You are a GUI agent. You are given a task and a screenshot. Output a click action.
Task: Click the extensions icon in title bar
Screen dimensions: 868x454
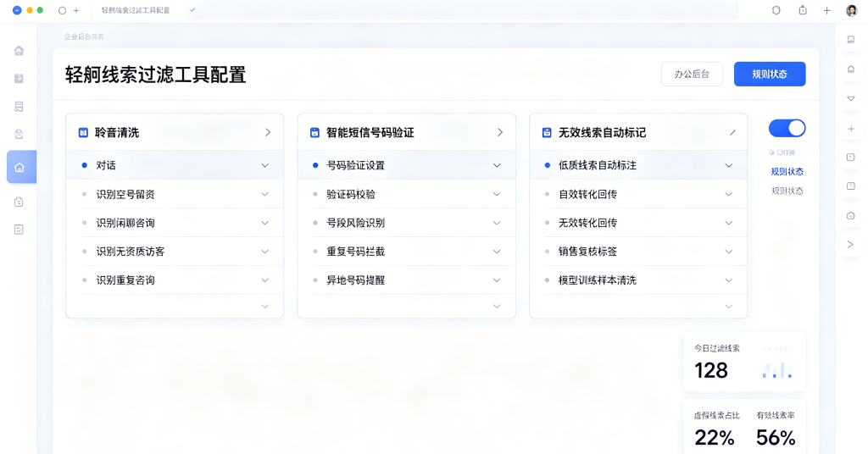pyautogui.click(x=776, y=10)
